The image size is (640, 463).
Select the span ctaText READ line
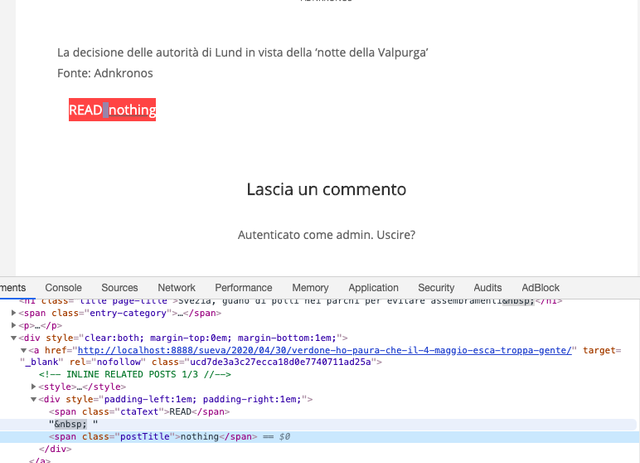point(139,412)
